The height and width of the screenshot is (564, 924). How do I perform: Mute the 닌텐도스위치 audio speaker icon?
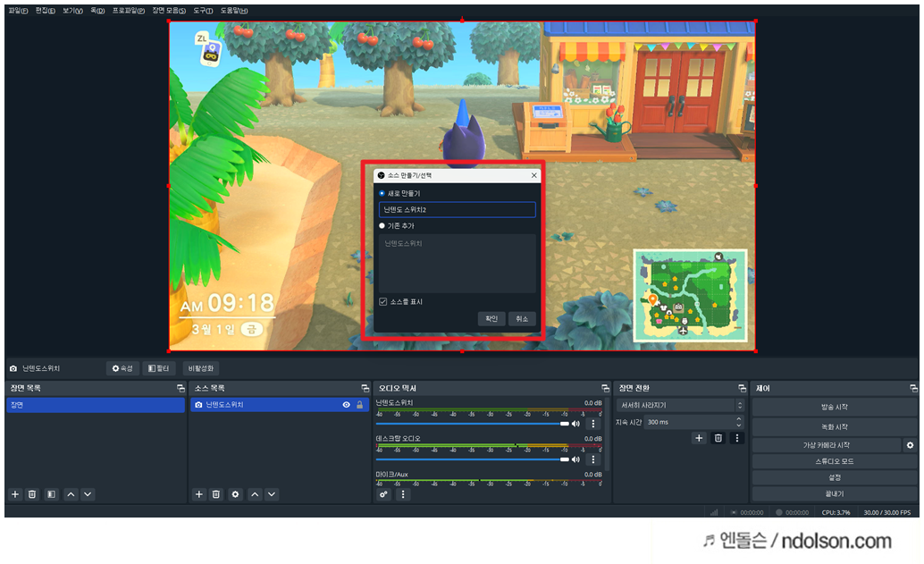(575, 424)
